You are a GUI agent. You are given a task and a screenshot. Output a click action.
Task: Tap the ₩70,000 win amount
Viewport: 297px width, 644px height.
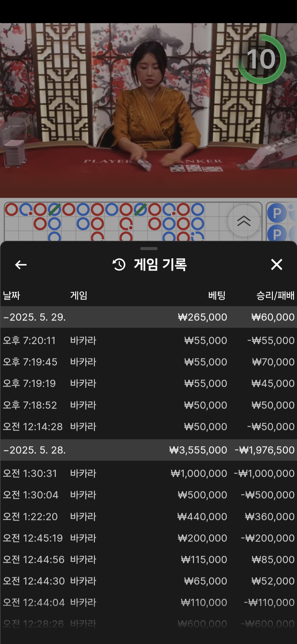273,362
